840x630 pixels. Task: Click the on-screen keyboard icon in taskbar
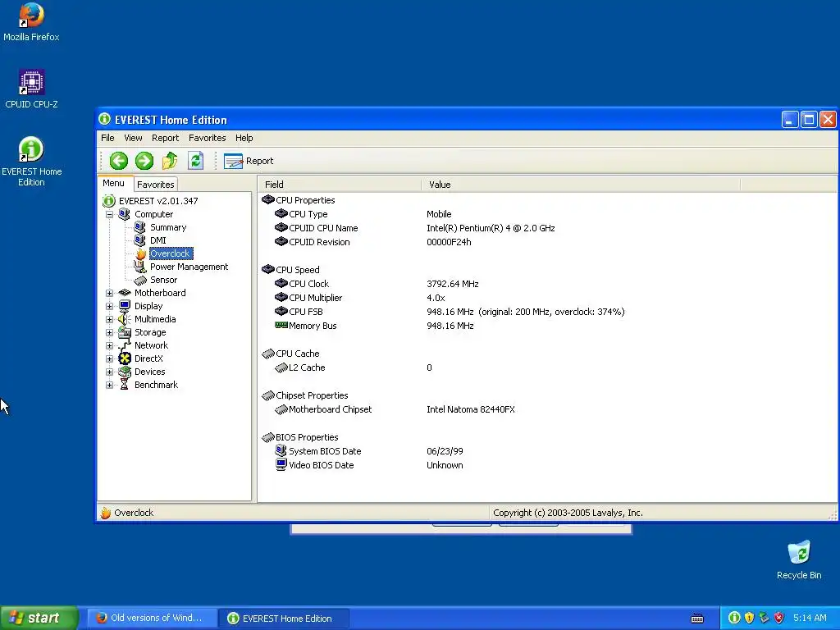click(x=697, y=619)
